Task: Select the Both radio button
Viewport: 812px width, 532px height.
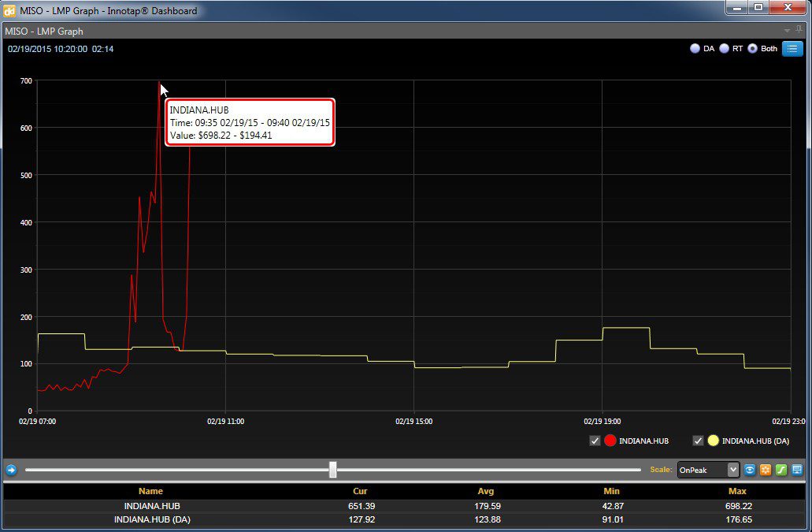Action: 752,48
